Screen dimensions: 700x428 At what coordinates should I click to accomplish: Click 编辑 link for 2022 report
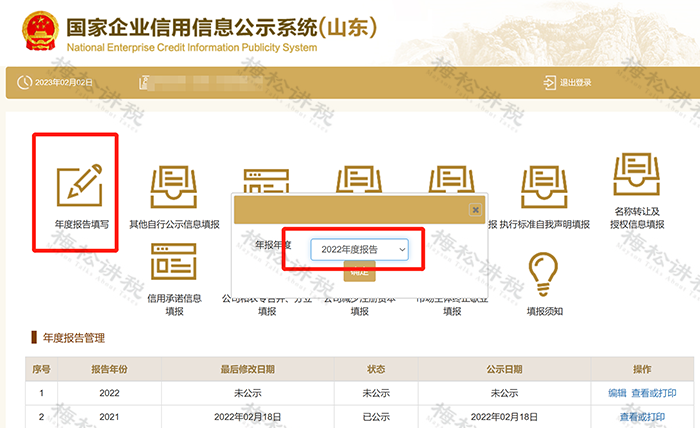click(x=617, y=393)
